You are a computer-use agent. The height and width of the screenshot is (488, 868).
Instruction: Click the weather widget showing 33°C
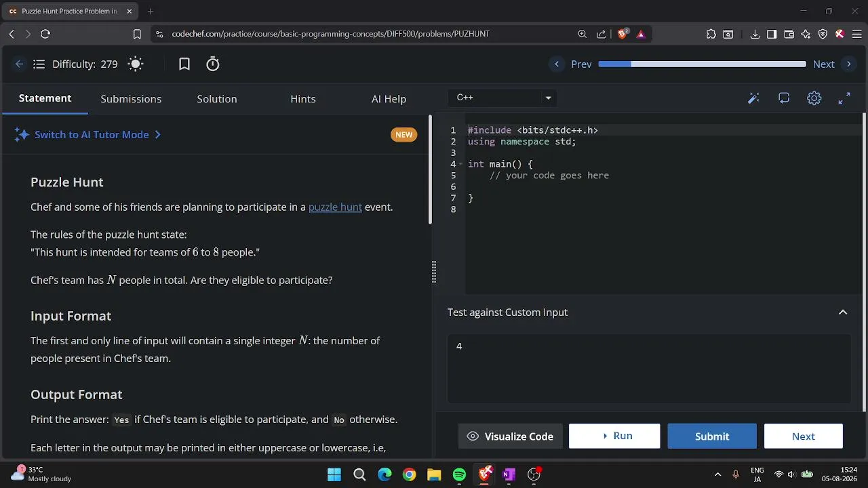[41, 474]
